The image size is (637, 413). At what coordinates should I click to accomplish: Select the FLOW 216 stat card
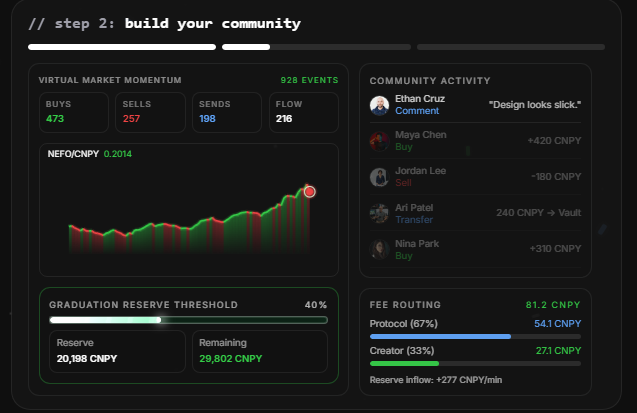(304, 112)
